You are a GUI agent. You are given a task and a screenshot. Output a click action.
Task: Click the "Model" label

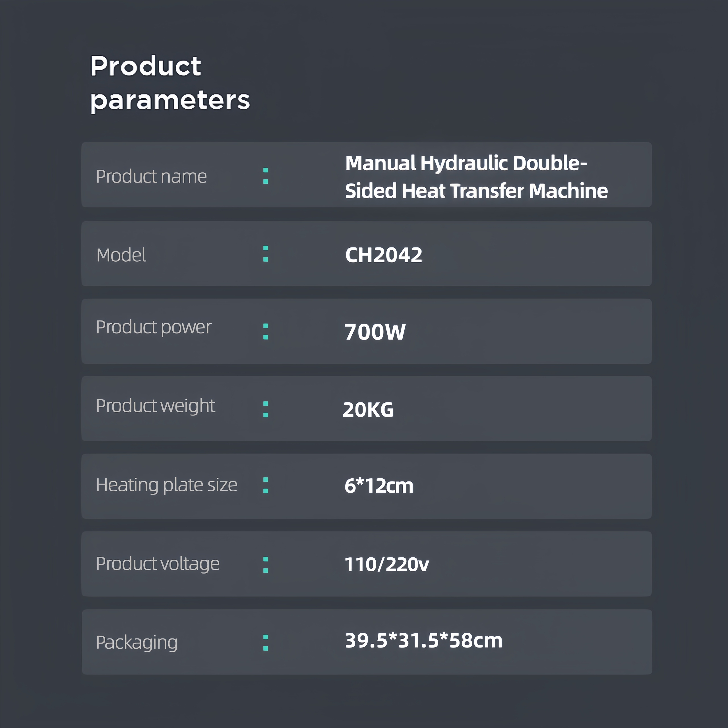click(x=121, y=255)
